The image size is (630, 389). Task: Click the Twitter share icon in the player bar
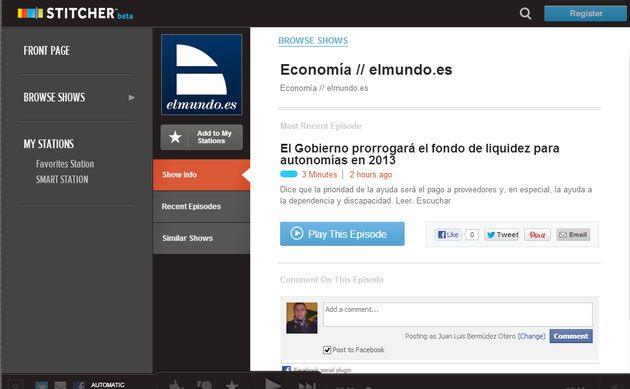pos(41,385)
